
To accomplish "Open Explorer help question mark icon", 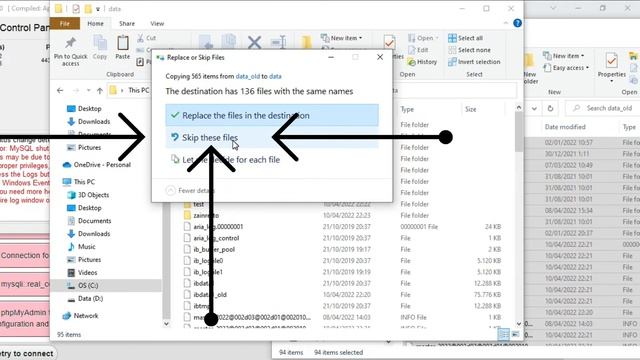I will coord(517,23).
